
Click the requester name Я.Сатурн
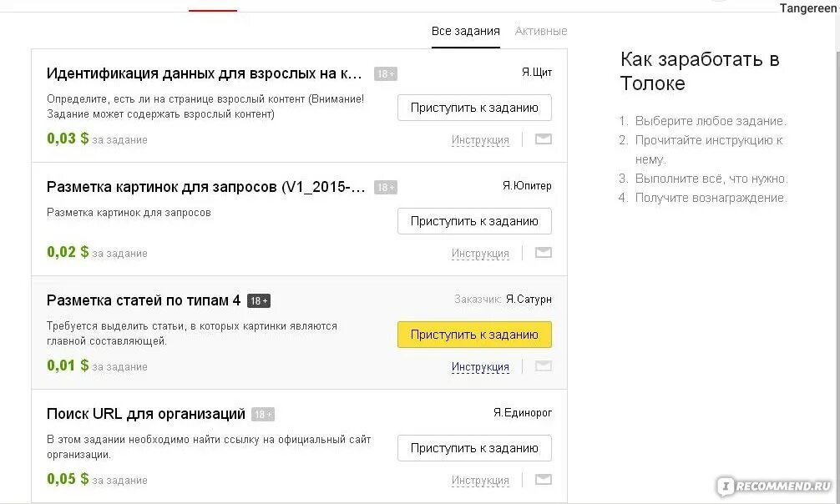529,300
